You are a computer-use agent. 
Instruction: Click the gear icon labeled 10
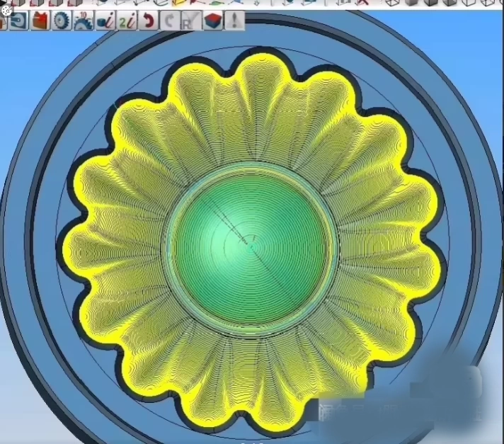click(x=84, y=21)
